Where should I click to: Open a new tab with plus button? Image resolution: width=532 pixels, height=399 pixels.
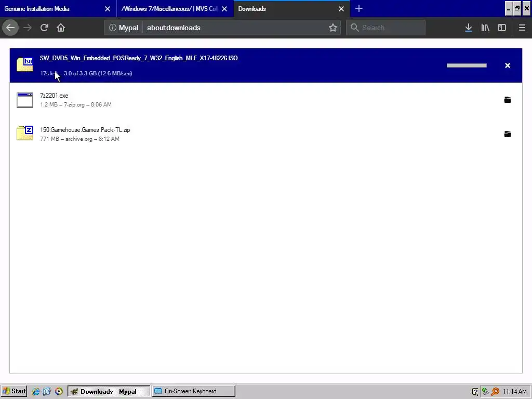358,8
